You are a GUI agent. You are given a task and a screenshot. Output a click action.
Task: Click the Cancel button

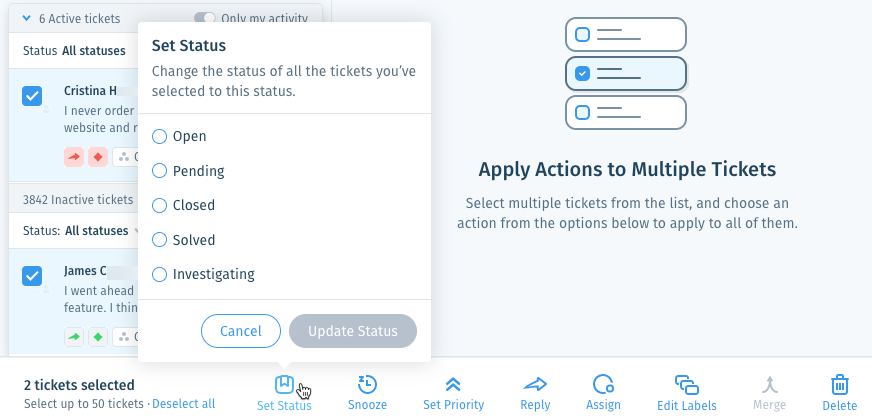(241, 331)
